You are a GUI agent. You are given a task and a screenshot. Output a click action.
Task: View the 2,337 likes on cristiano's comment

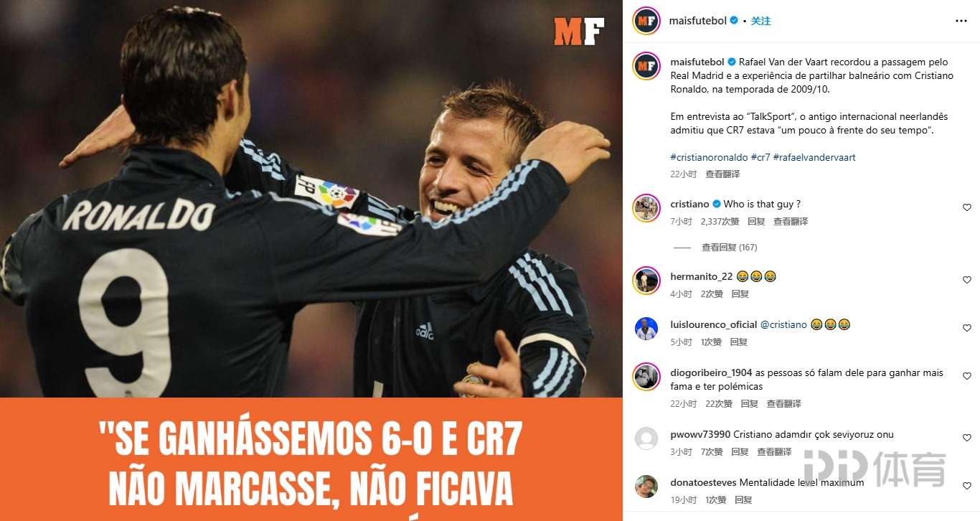(x=720, y=222)
